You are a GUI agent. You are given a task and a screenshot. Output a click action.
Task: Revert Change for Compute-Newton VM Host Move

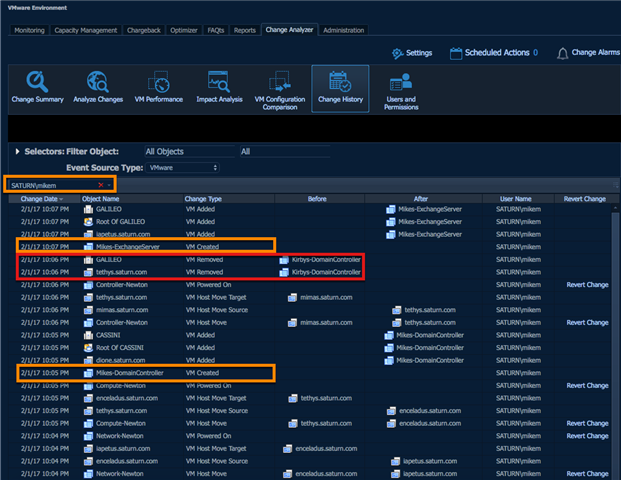pos(587,423)
